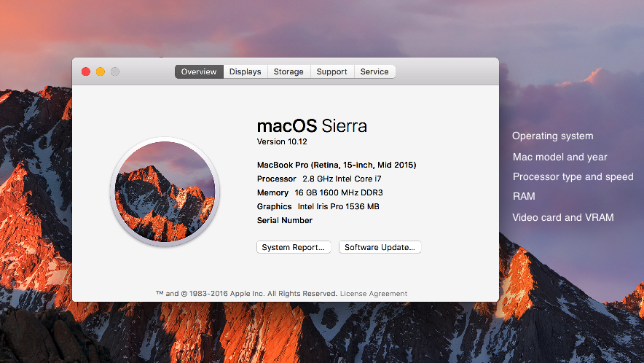
Task: Click the 'RAM' annotation text
Action: (524, 197)
